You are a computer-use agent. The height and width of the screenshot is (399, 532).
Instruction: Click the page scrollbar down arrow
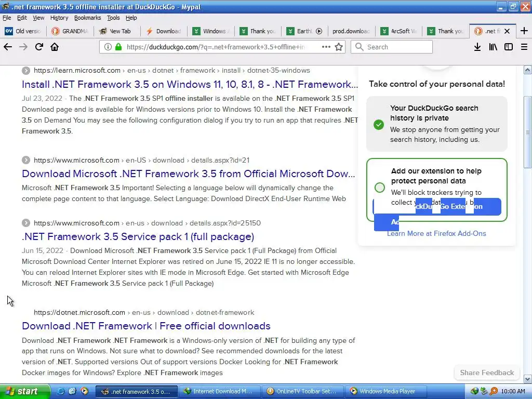[x=528, y=379]
